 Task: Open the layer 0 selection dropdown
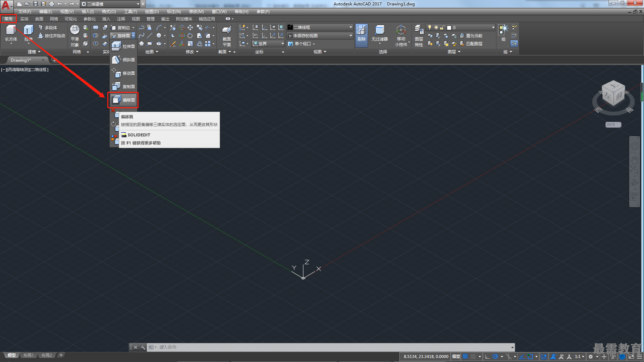(461, 27)
